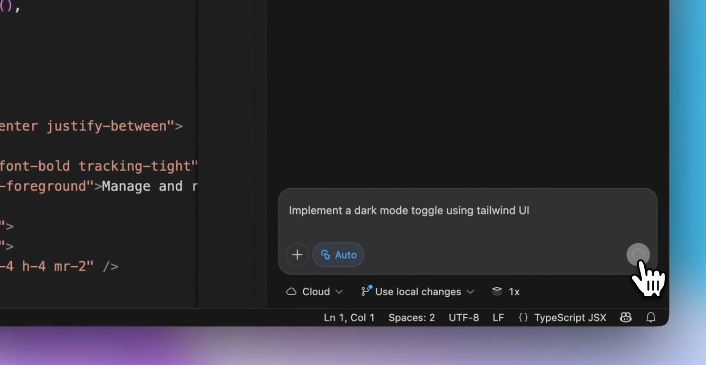This screenshot has width=706, height=365.
Task: Click into the dark mode prompt text field
Action: pyautogui.click(x=467, y=217)
